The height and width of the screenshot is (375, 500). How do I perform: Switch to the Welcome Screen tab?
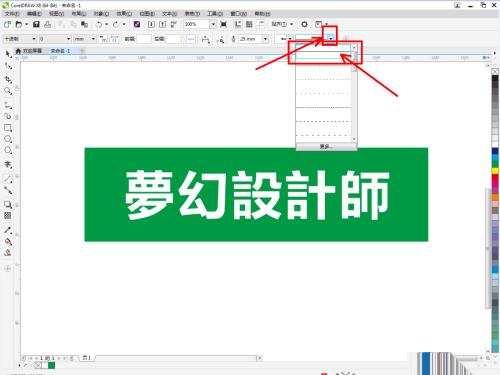coord(29,51)
